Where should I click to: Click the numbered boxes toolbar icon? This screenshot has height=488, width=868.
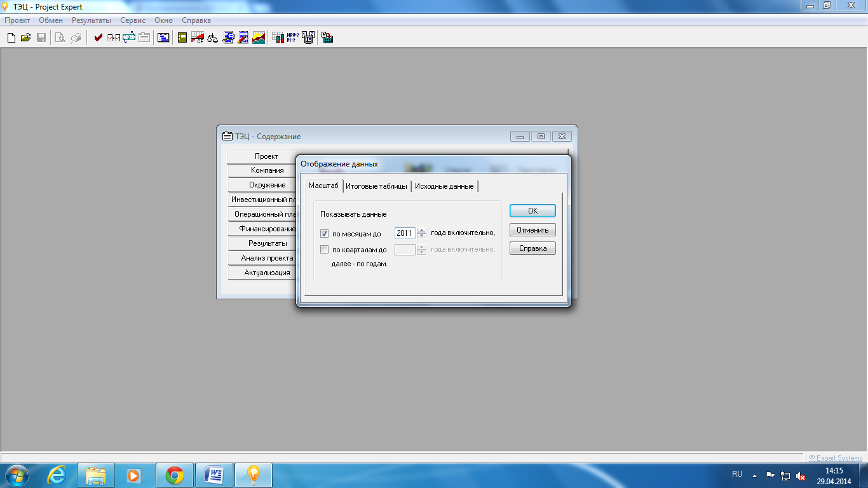point(308,38)
